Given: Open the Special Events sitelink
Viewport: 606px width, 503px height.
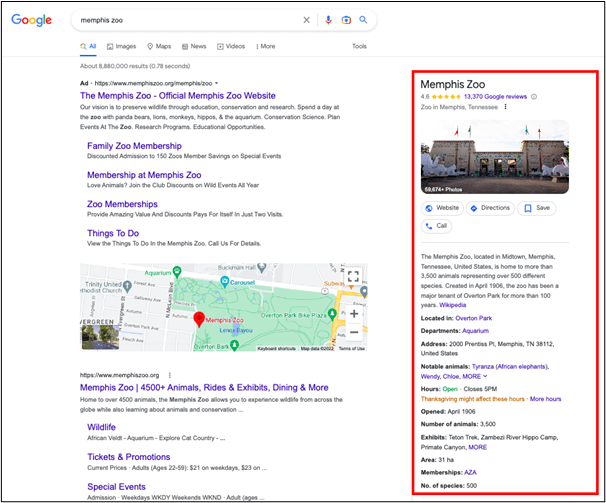Looking at the screenshot, I should point(116,486).
